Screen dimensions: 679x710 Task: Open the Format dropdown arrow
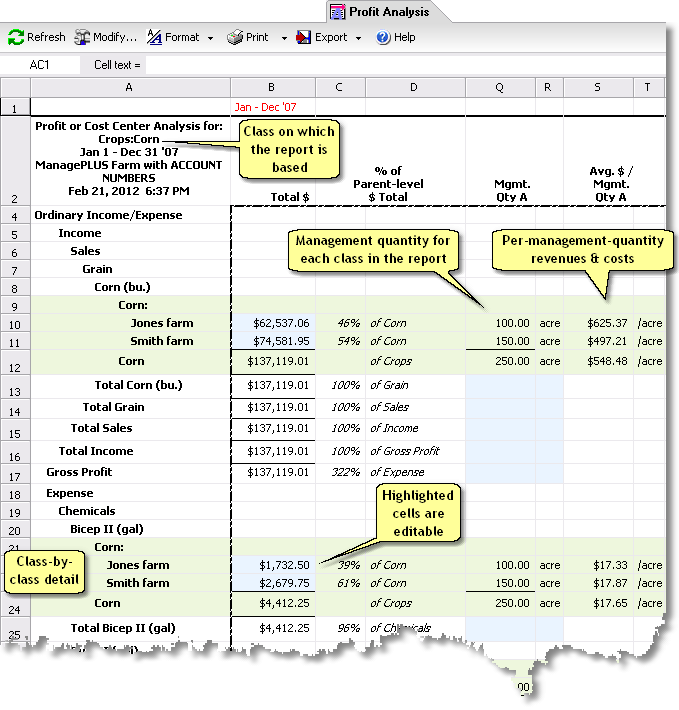[x=210, y=38]
